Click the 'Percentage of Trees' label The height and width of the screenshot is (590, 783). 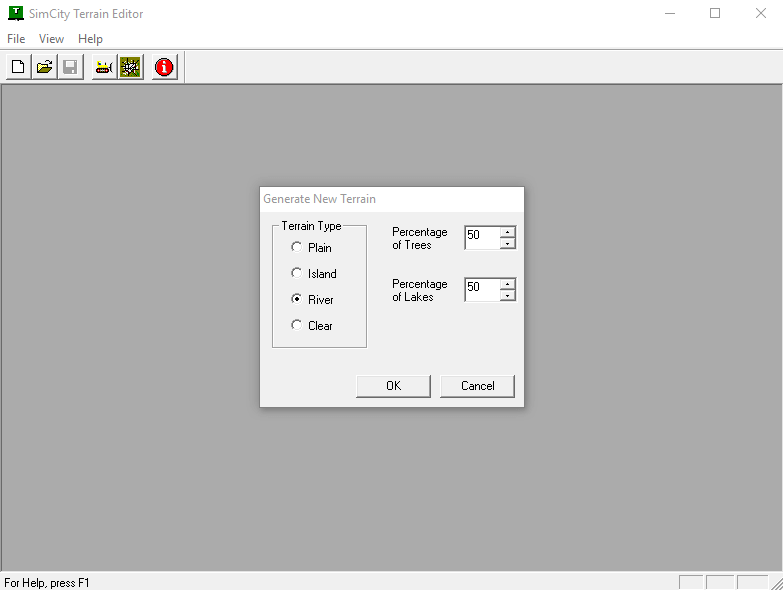click(419, 239)
